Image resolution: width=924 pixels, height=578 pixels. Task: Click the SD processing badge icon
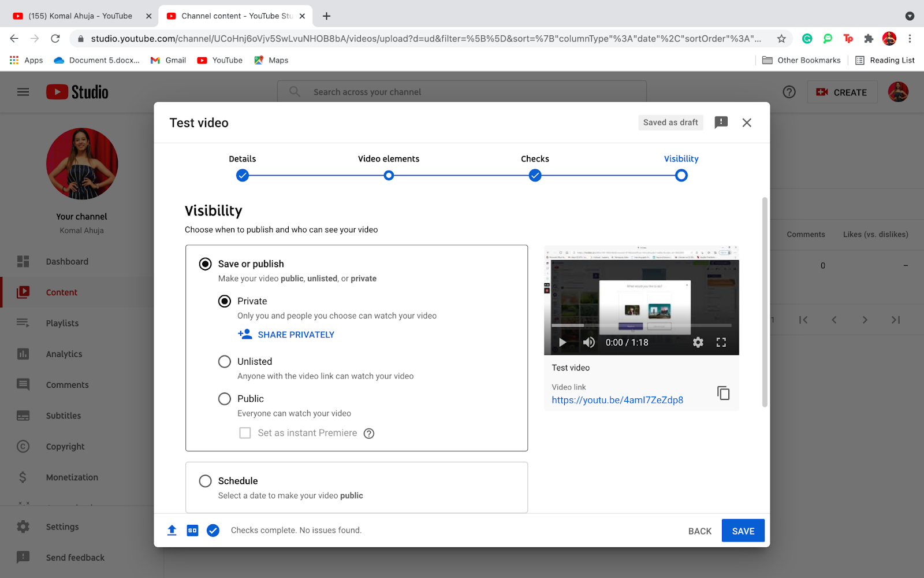[192, 530]
